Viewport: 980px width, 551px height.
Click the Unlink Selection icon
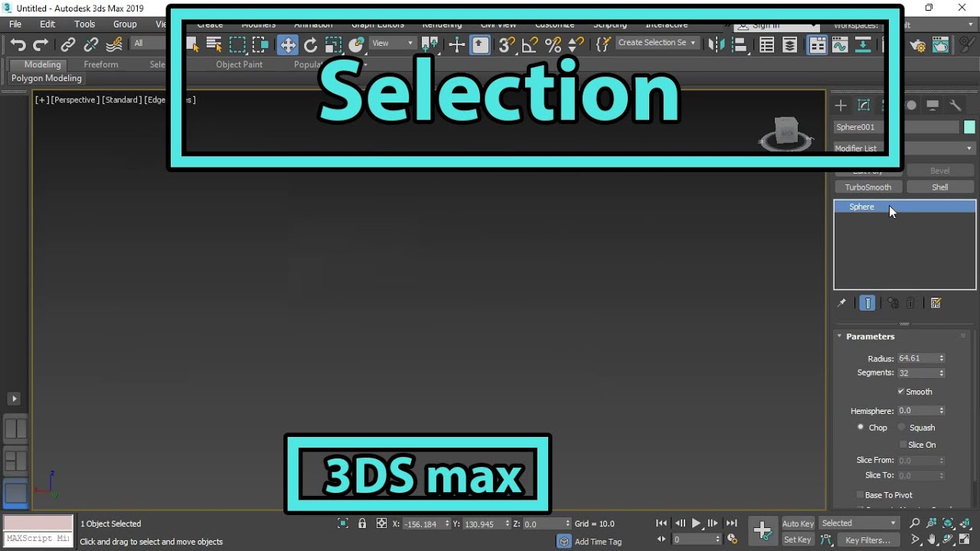coord(91,45)
